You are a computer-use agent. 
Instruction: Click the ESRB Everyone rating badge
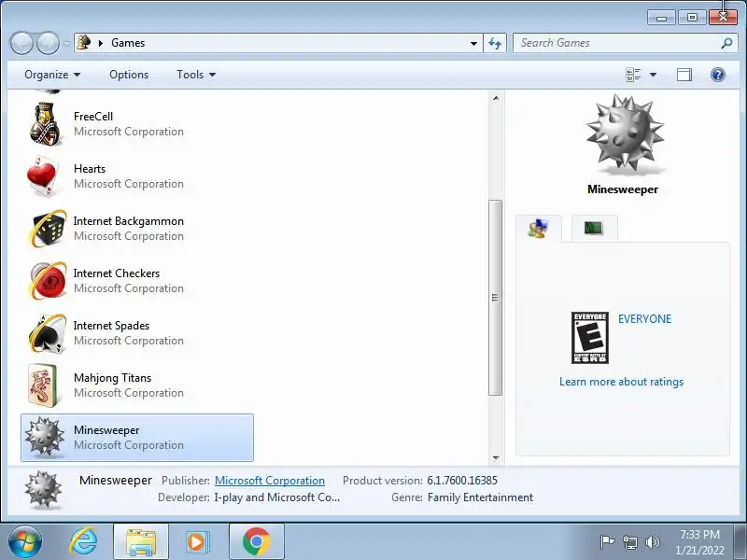590,338
